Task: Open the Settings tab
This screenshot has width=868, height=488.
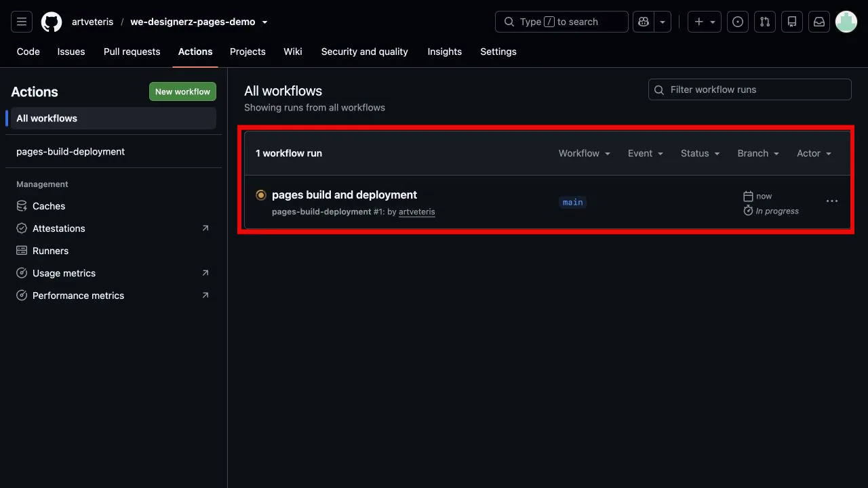Action: click(498, 52)
